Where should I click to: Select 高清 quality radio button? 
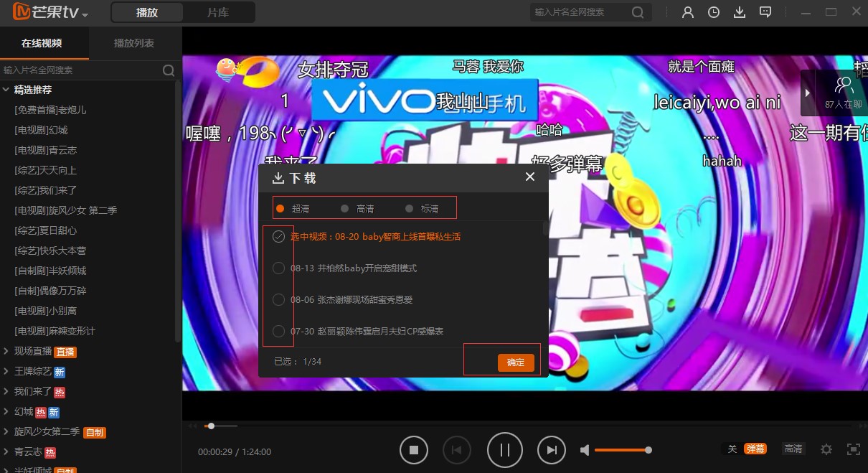[344, 208]
